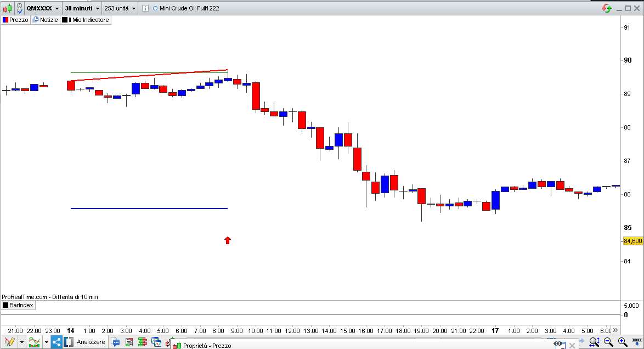The height and width of the screenshot is (349, 644).
Task: Open the indicators dropdown arrow
Action: click(x=47, y=342)
